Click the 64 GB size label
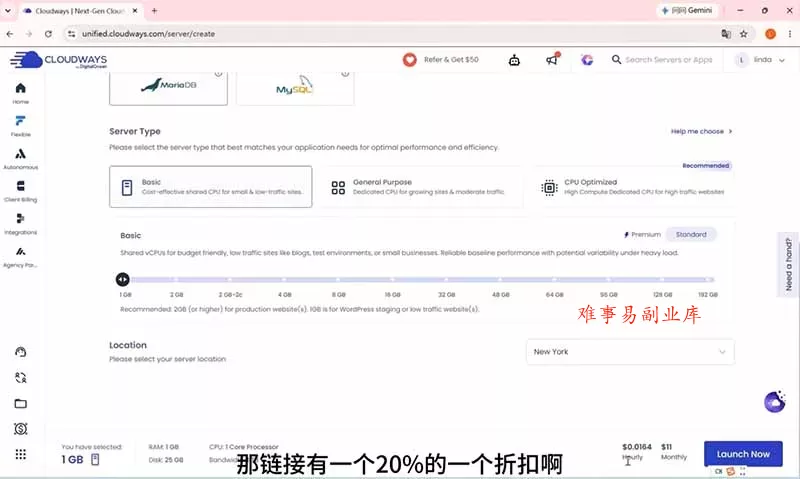 point(555,295)
